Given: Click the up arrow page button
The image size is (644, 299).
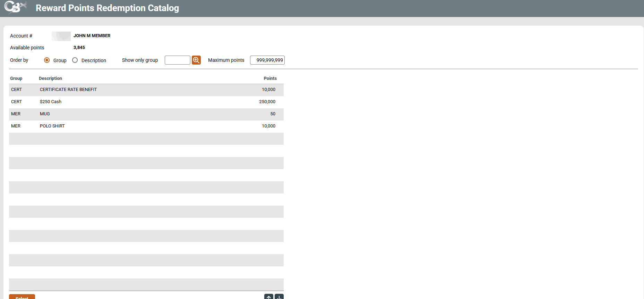Looking at the screenshot, I should tap(268, 297).
